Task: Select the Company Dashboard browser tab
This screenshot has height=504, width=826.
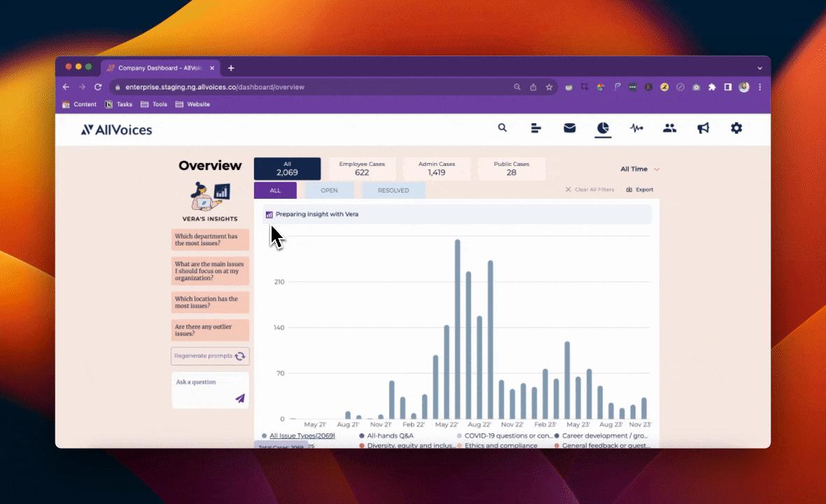Action: (x=160, y=68)
